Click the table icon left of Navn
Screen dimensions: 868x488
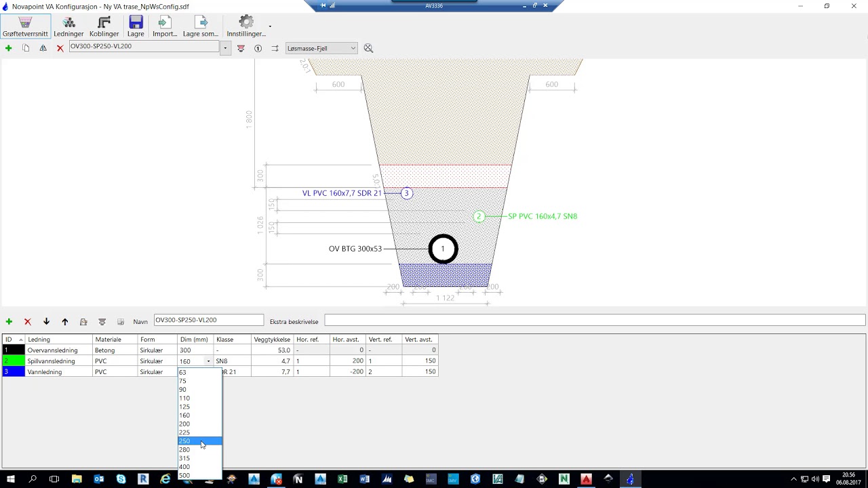pyautogui.click(x=121, y=322)
